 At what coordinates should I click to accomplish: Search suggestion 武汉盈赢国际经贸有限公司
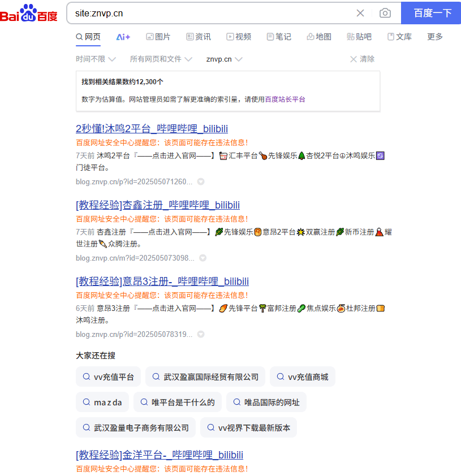tap(205, 377)
